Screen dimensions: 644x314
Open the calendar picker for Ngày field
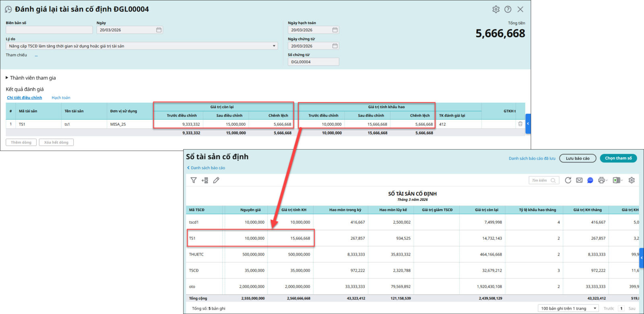(x=159, y=30)
